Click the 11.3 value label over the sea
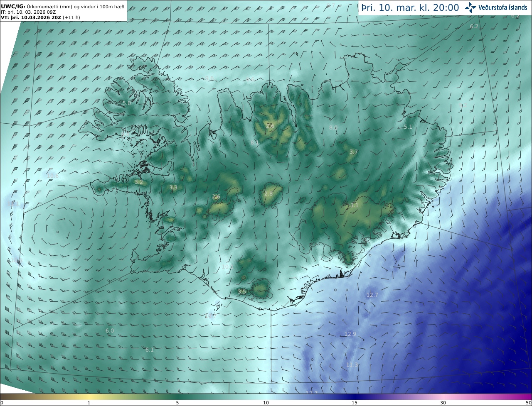 point(352,364)
